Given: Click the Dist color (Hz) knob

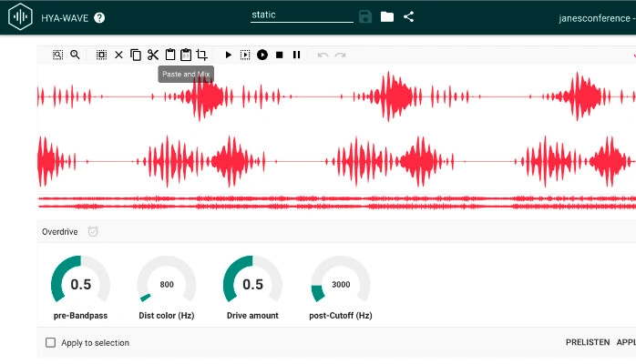Looking at the screenshot, I should coord(167,284).
